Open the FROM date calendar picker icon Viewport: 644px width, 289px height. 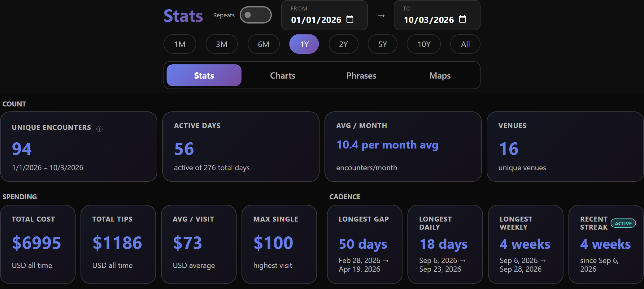point(350,19)
